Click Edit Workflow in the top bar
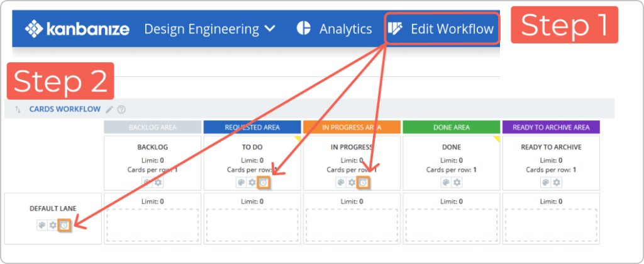This screenshot has width=644, height=264. point(442,29)
